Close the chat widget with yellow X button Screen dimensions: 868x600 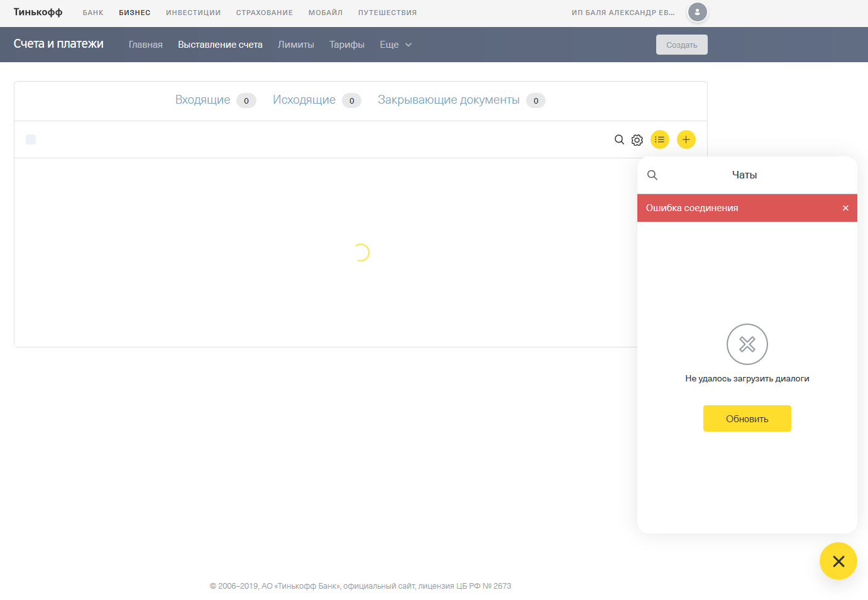pos(838,561)
